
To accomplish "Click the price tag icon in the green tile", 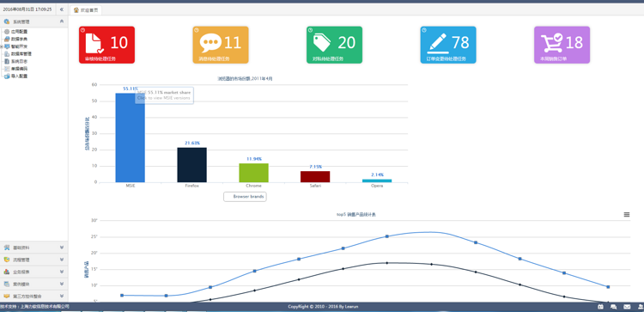I will pos(322,42).
